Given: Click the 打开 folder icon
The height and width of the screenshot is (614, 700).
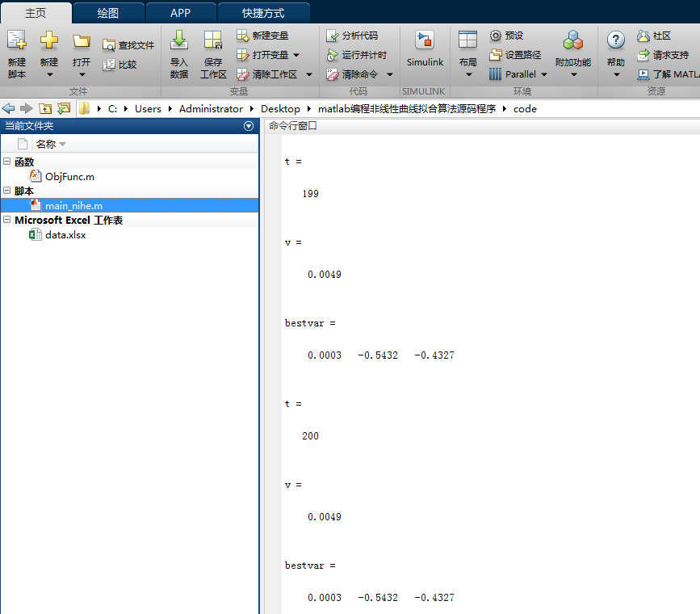Looking at the screenshot, I should [82, 41].
